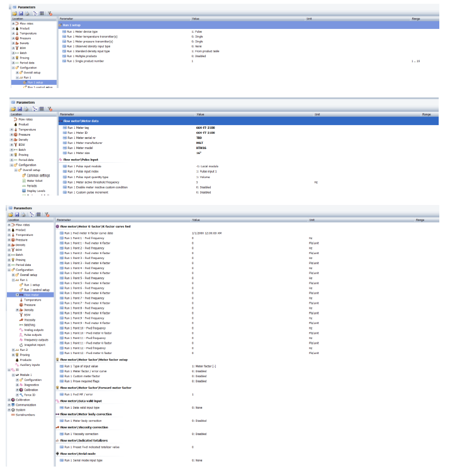
Task: Click the filter icon in bottom window toolbar
Action: [47, 214]
